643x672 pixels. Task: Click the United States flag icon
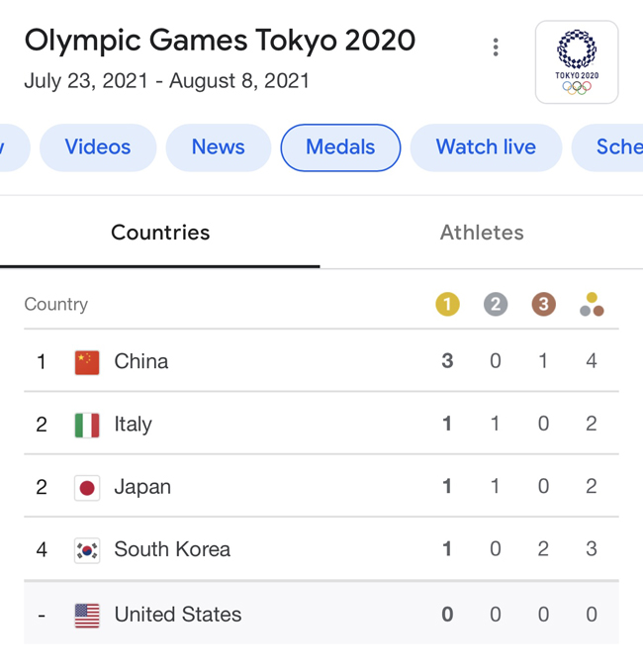pyautogui.click(x=87, y=616)
